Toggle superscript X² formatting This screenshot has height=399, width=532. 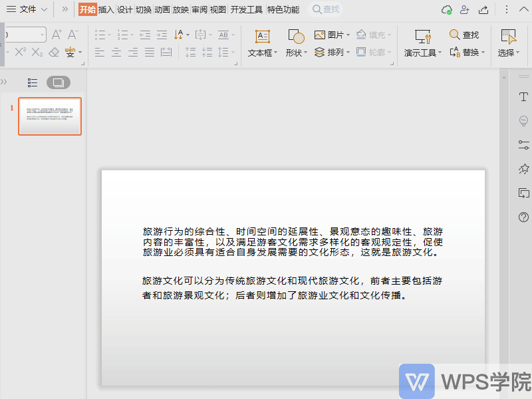click(x=20, y=52)
